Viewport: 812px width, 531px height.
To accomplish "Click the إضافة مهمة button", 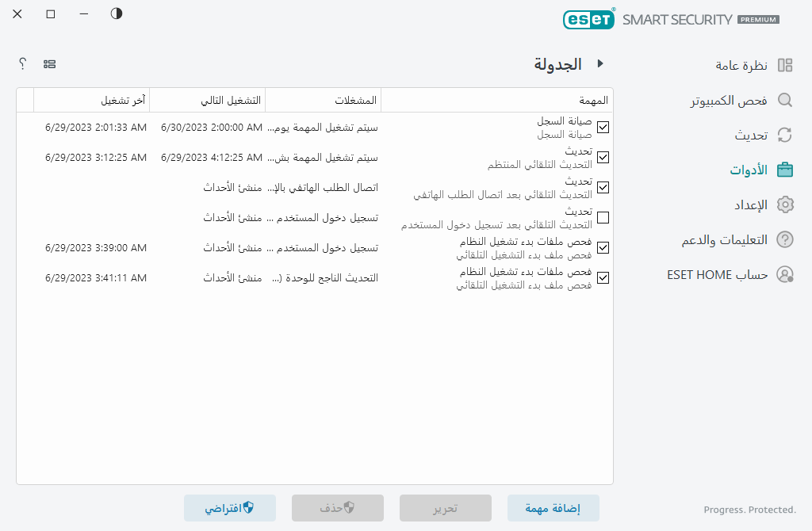I will click(x=553, y=508).
